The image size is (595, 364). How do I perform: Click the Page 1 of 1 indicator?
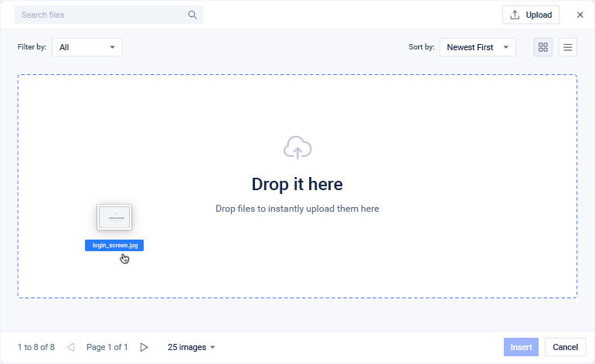coord(107,347)
